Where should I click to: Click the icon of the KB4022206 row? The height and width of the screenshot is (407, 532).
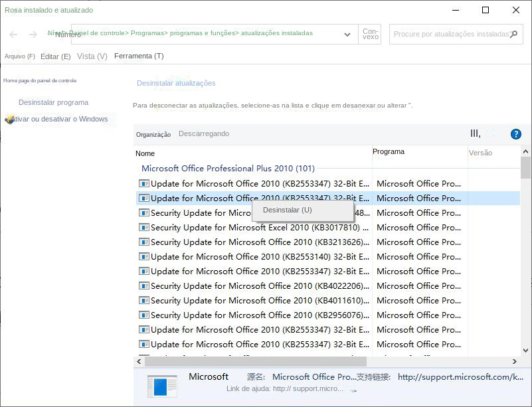click(x=144, y=285)
